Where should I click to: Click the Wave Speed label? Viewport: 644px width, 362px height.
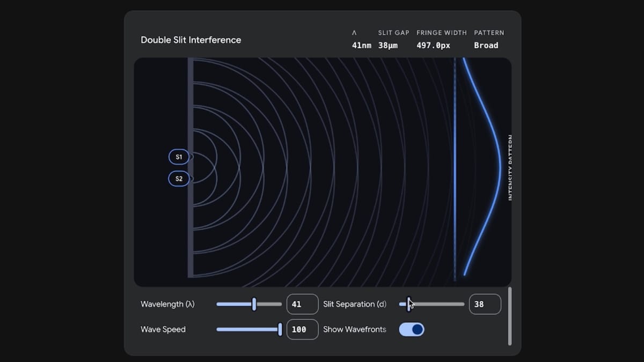(x=163, y=329)
